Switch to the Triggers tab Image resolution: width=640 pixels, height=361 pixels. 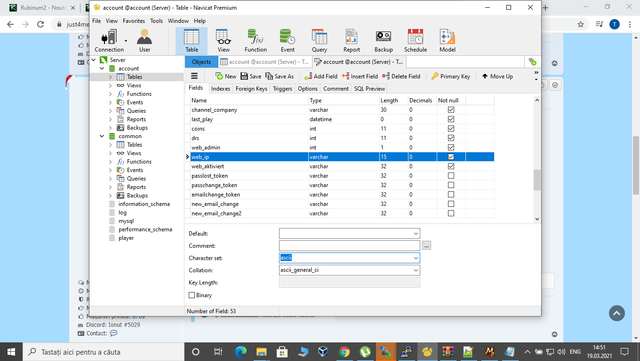tap(282, 88)
